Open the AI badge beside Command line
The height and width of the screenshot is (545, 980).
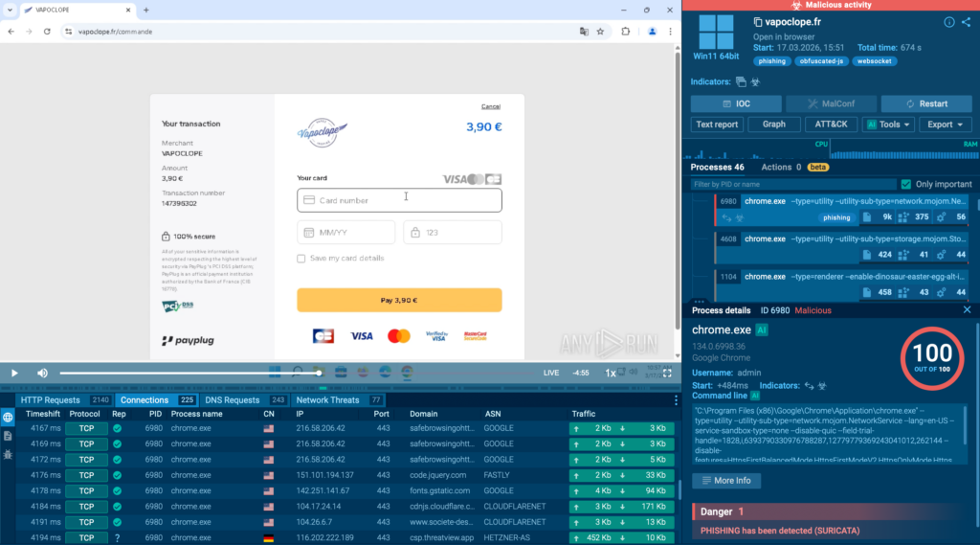(x=755, y=396)
